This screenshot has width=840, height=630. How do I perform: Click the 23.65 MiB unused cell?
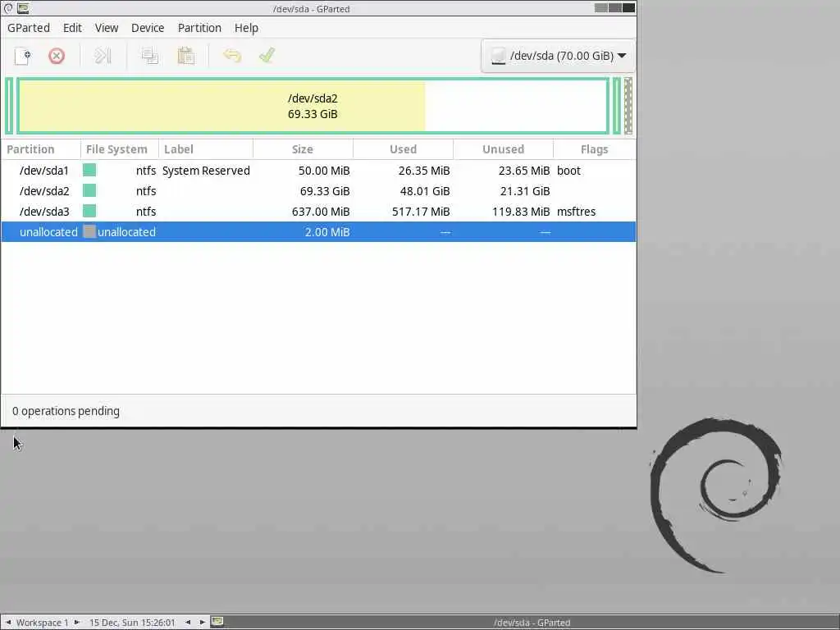[524, 171]
